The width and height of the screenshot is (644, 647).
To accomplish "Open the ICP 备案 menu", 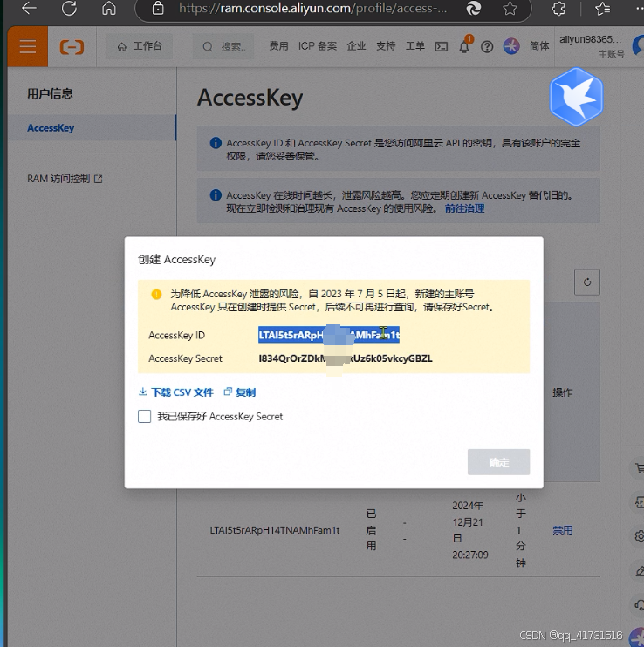I will (x=318, y=46).
